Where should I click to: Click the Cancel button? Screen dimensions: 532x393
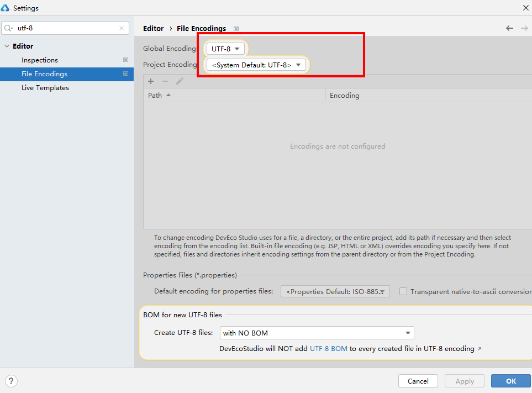418,381
